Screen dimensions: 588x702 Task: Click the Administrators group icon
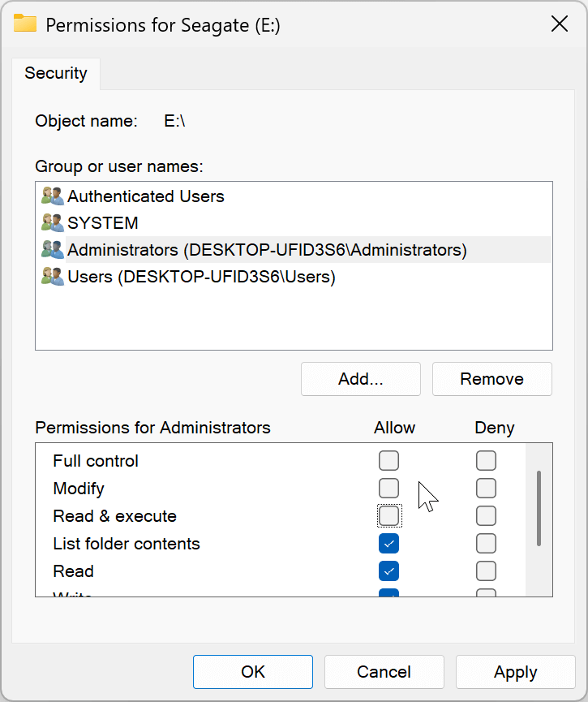(53, 250)
